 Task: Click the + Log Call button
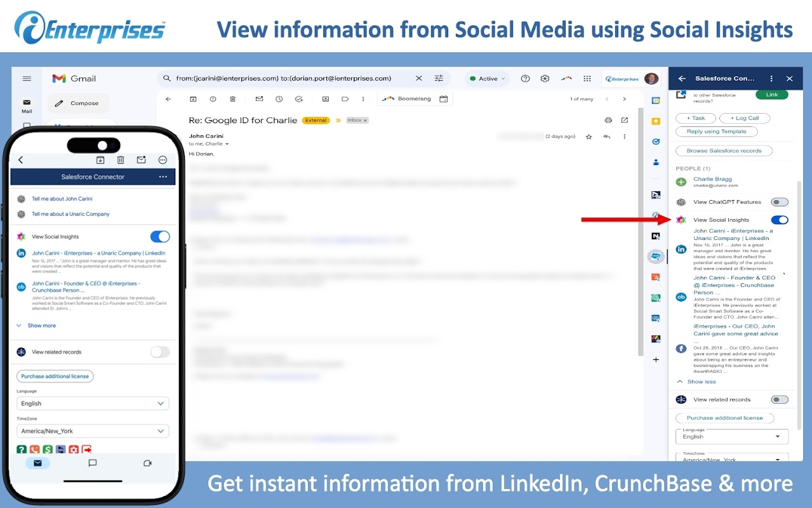point(745,118)
